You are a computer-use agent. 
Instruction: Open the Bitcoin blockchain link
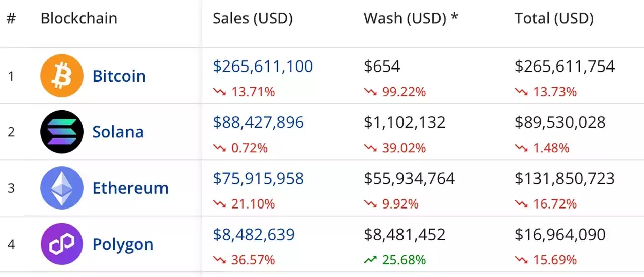pyautogui.click(x=119, y=76)
